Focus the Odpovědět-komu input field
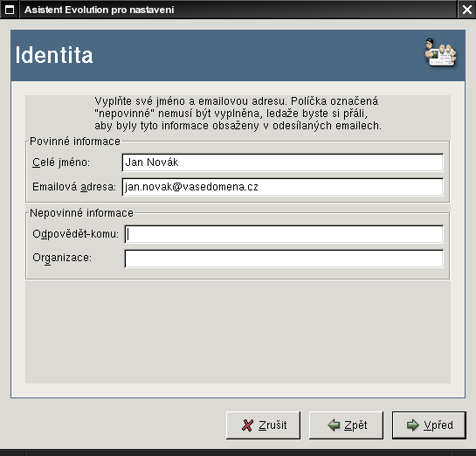The height and width of the screenshot is (456, 476). pyautogui.click(x=284, y=234)
